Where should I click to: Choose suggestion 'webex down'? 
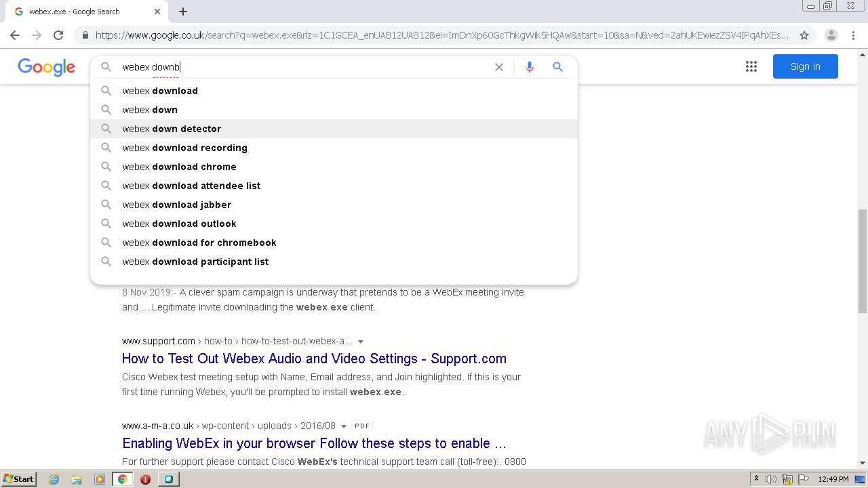coord(334,110)
